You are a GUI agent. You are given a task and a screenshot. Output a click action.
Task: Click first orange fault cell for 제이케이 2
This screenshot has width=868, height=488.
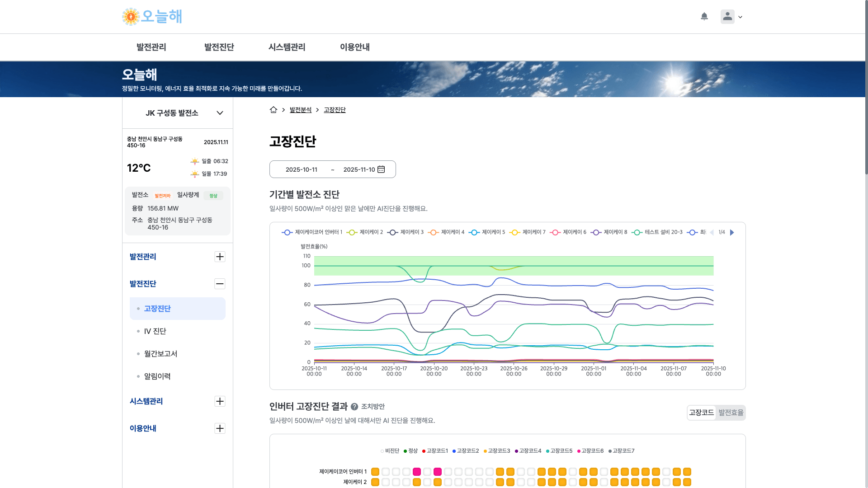point(375,482)
